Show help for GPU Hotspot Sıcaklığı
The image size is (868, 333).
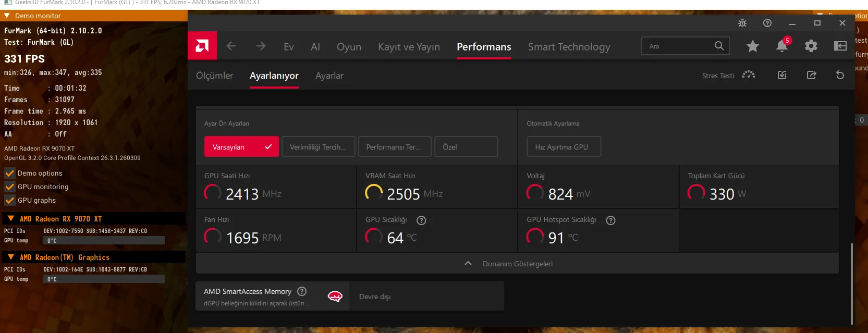[610, 220]
